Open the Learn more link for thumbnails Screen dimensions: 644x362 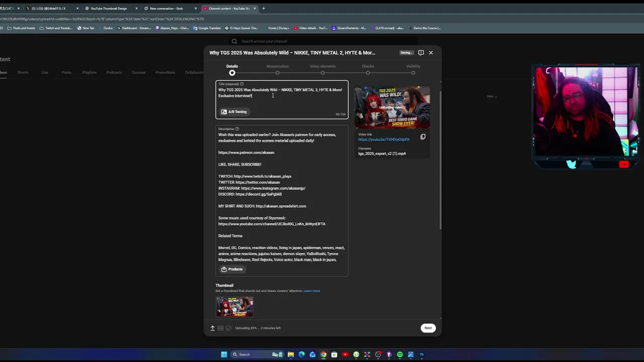pyautogui.click(x=311, y=291)
